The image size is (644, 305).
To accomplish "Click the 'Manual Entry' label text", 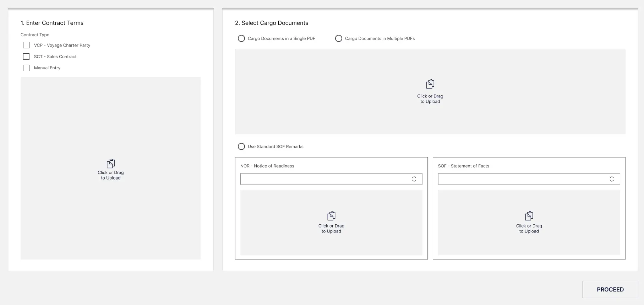I will (x=47, y=68).
